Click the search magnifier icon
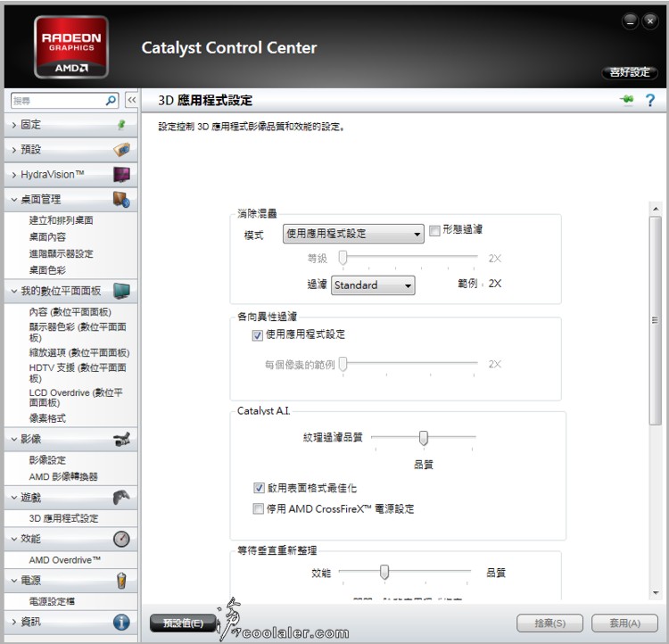 tap(111, 101)
